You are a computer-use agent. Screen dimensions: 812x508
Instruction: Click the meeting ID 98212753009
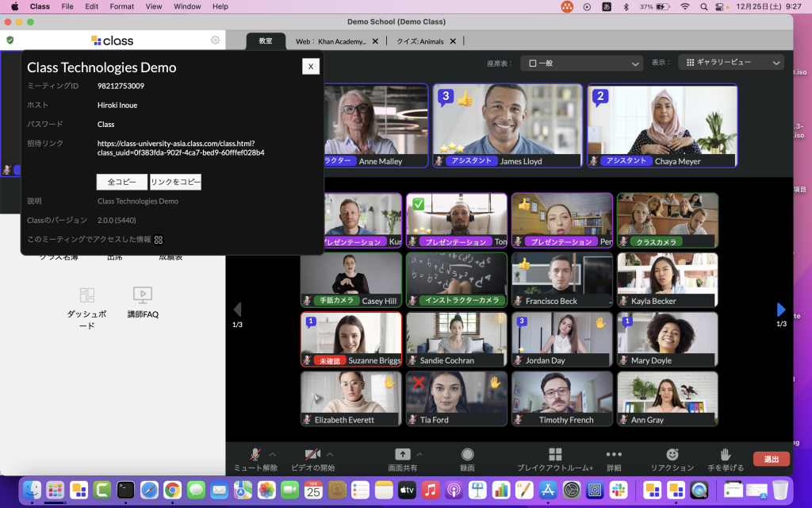[121, 86]
